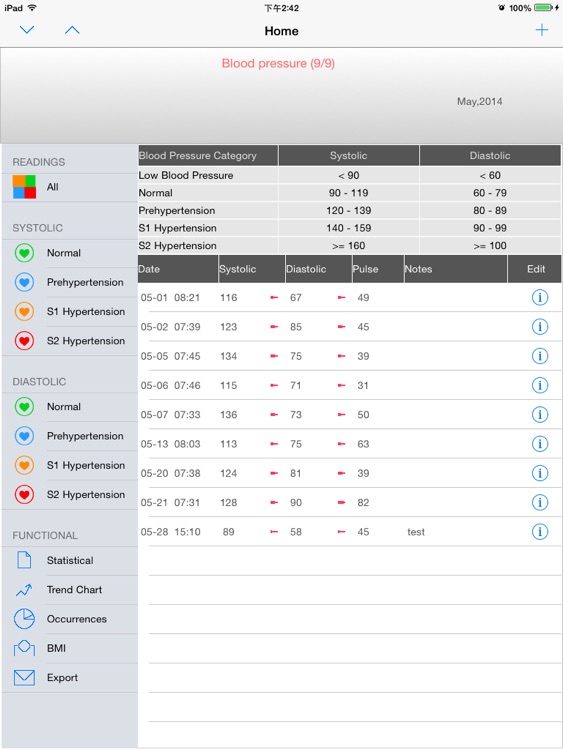
Task: Edit the 05-20 07:38 reading info icon
Action: click(x=540, y=473)
